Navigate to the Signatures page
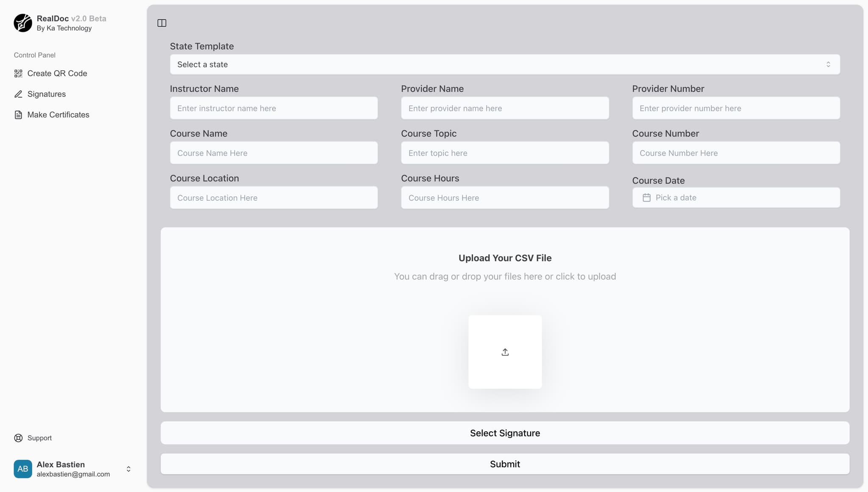Image resolution: width=868 pixels, height=492 pixels. (x=47, y=94)
